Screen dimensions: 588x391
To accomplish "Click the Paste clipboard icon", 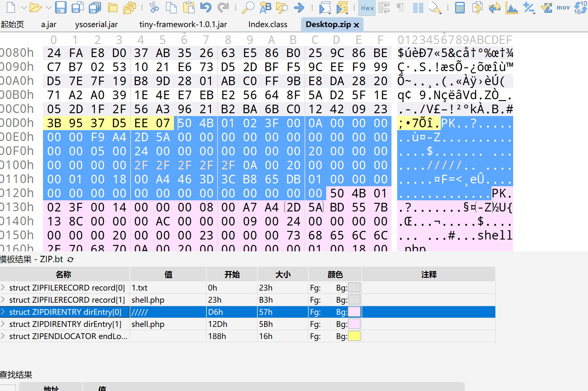I will click(189, 7).
